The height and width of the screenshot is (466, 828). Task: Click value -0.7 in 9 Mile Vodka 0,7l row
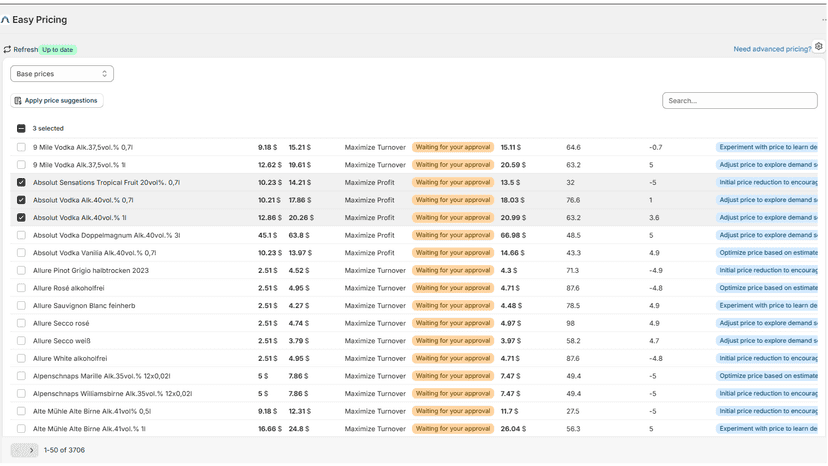click(x=656, y=147)
